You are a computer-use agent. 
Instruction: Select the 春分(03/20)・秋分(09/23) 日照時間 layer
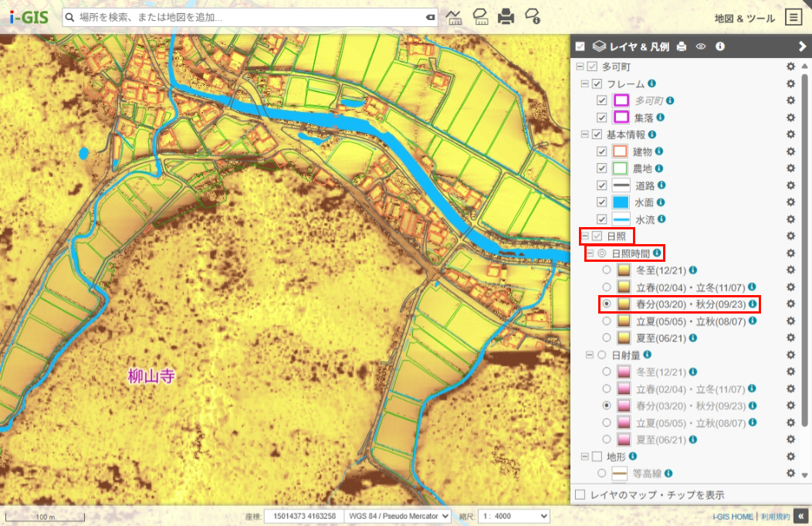click(607, 304)
